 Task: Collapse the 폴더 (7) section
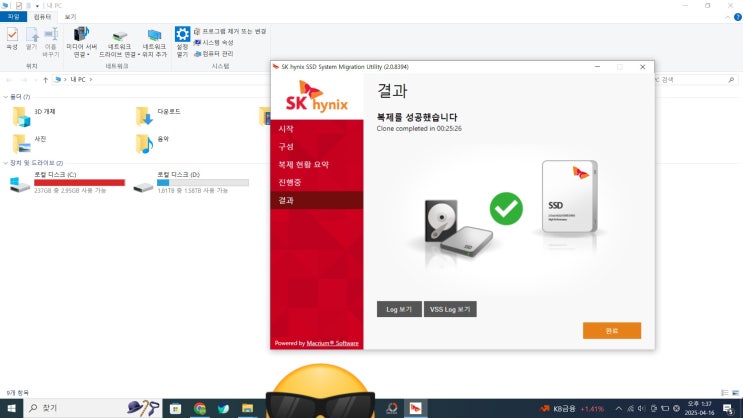pyautogui.click(x=5, y=97)
